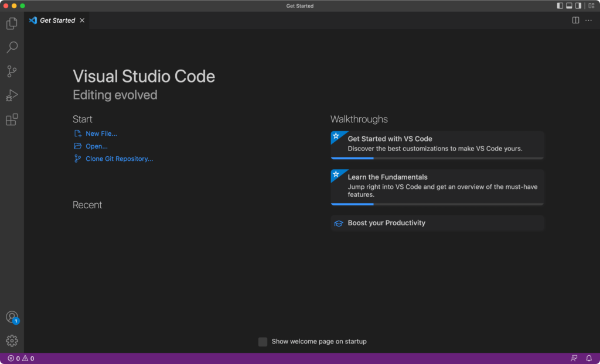Click the Accounts icon with notification badge
The height and width of the screenshot is (364, 600).
(x=12, y=317)
